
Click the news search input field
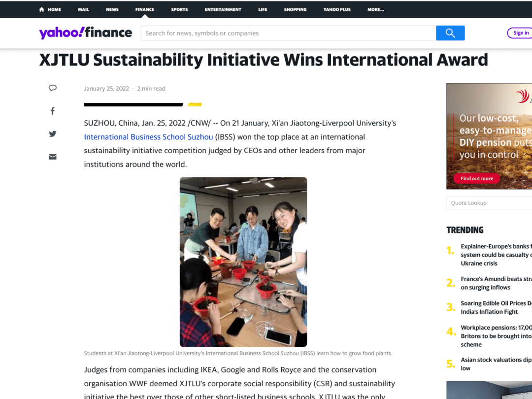click(x=288, y=33)
